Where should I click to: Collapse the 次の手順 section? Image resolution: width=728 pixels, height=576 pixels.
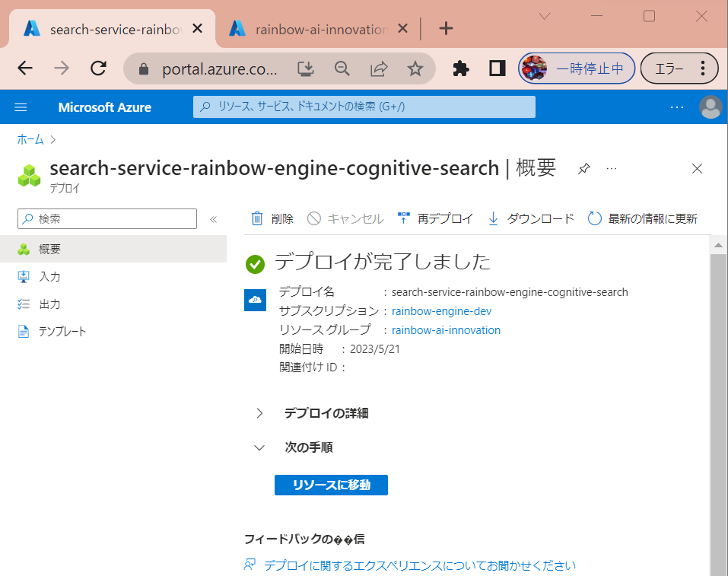pos(294,447)
